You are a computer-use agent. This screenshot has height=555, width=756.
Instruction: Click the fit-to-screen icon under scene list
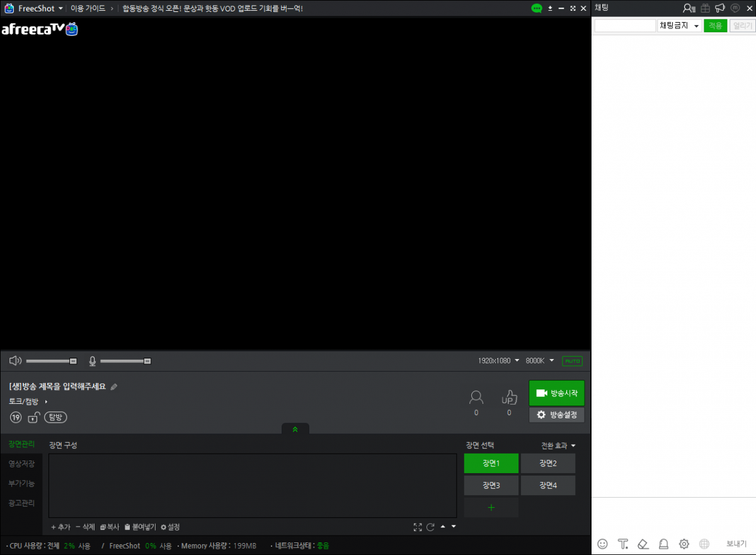[x=418, y=527]
